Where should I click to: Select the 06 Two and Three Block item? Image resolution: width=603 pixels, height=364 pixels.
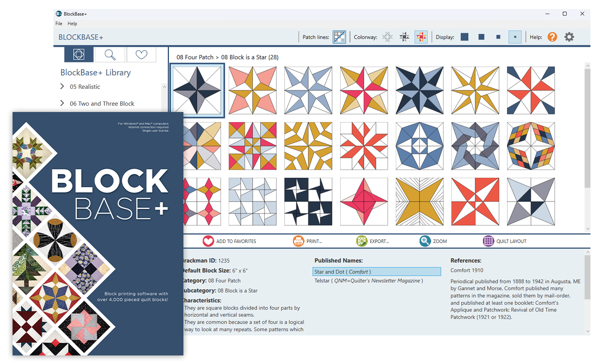(102, 103)
